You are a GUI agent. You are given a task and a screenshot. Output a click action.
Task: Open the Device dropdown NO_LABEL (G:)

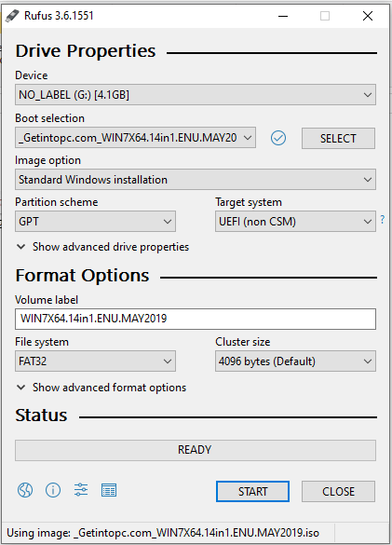click(x=196, y=94)
